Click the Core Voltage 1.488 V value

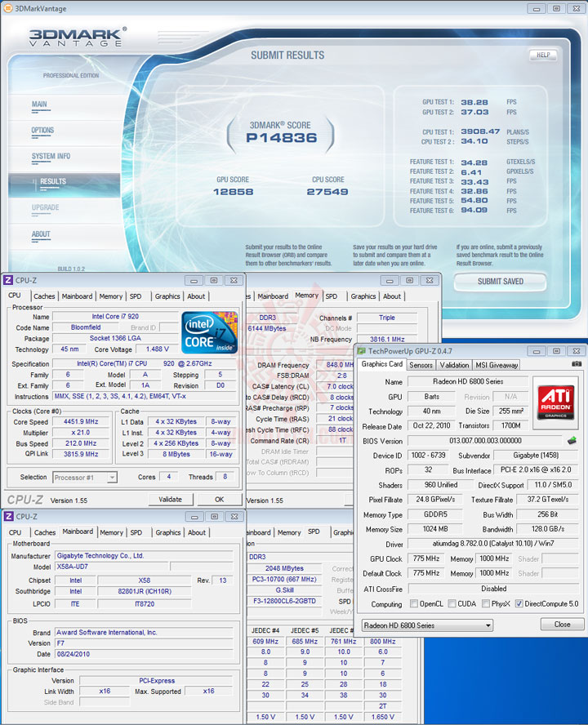(x=158, y=349)
